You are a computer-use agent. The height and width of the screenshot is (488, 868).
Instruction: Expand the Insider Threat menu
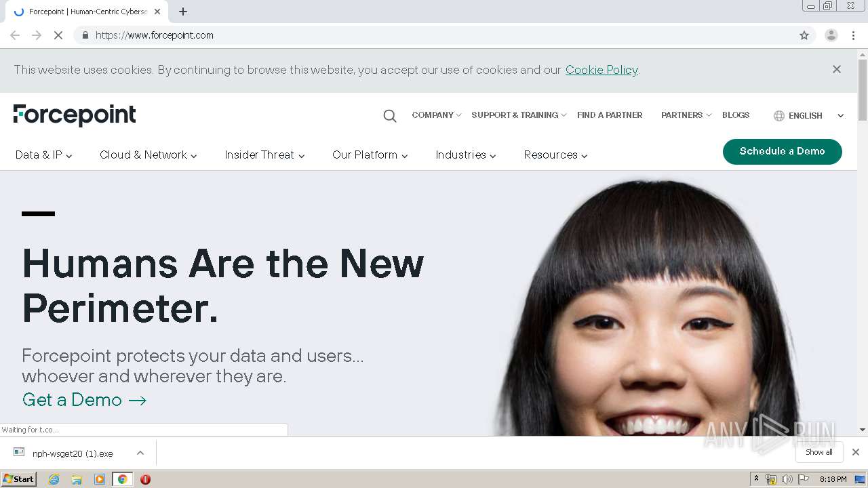tap(265, 155)
